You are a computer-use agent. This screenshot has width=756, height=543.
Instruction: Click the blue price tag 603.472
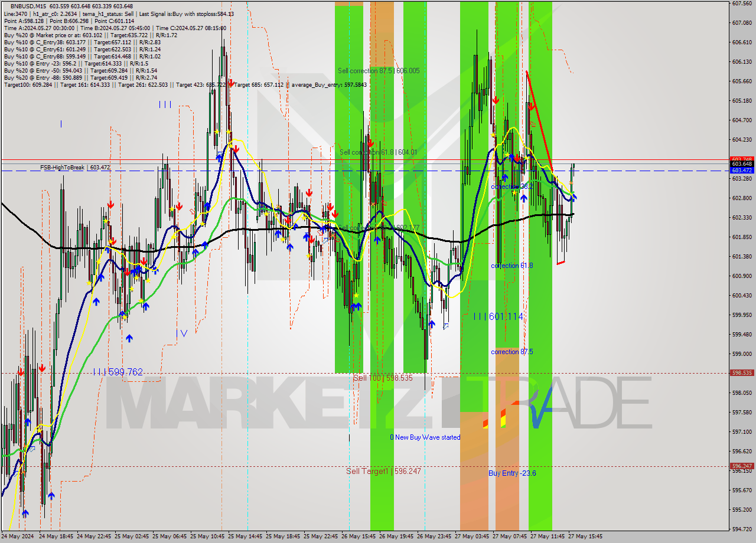tap(742, 170)
